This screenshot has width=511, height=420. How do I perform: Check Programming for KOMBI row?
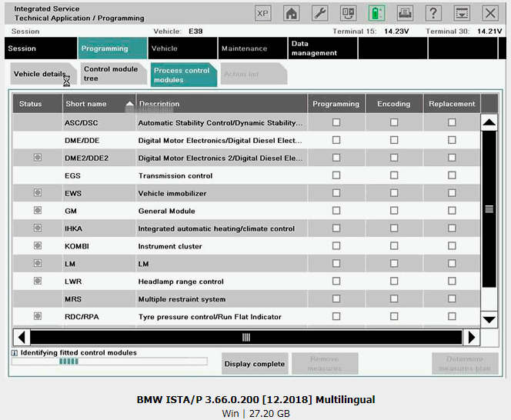point(336,245)
